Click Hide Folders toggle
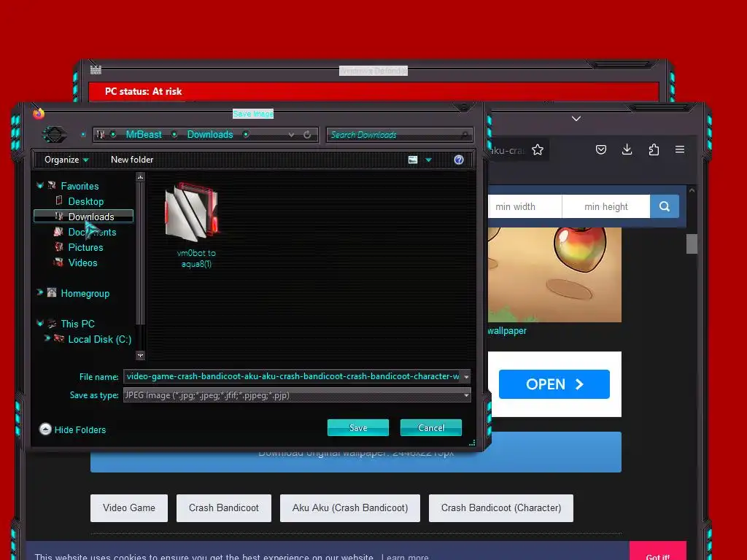 pyautogui.click(x=72, y=429)
